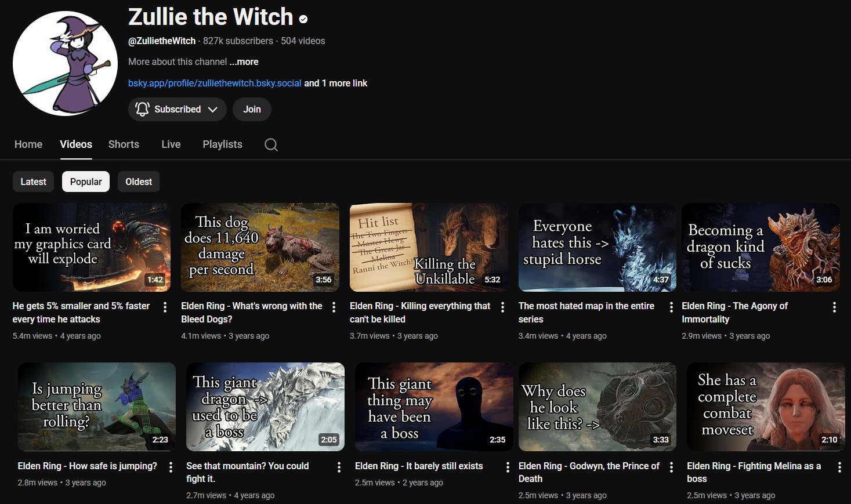Open title 'Elden Ring - What's wrong with the Bleed Dogs?'

pyautogui.click(x=252, y=313)
